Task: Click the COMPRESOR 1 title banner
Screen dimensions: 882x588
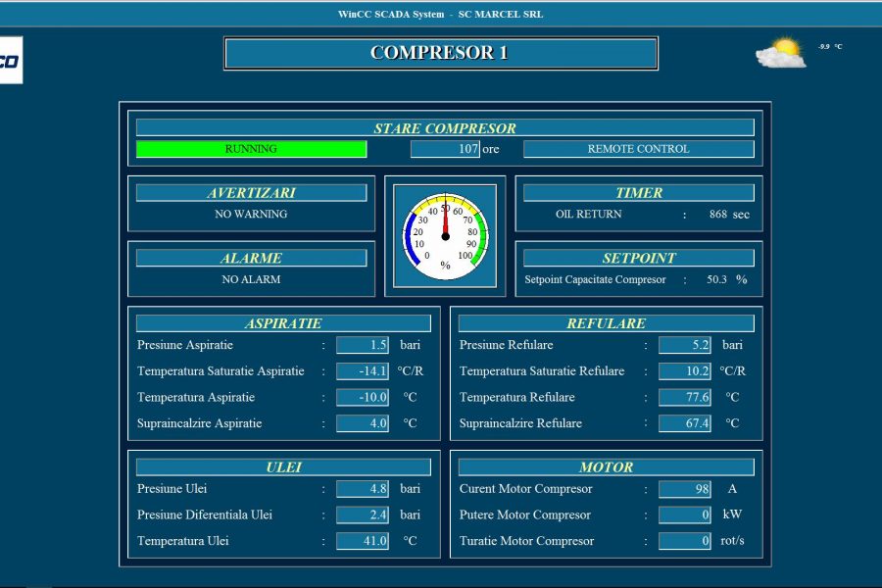Action: tap(440, 53)
